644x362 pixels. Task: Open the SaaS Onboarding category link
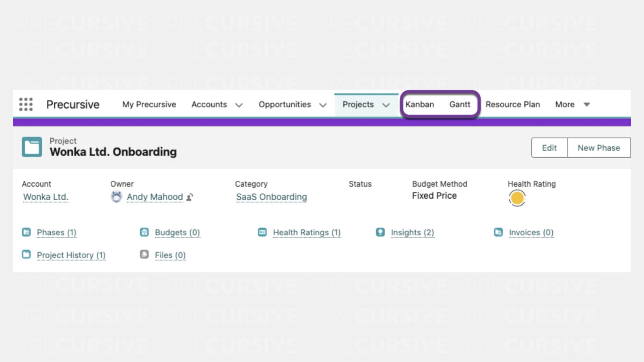(271, 197)
